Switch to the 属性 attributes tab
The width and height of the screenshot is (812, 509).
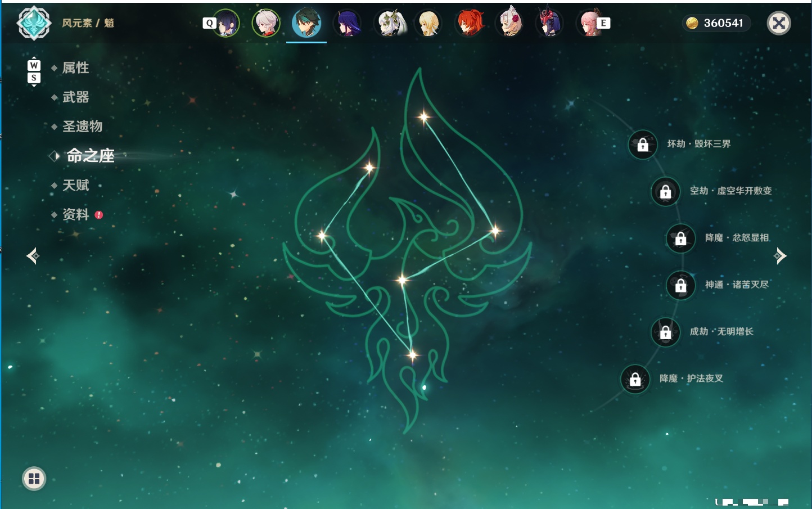coord(75,68)
